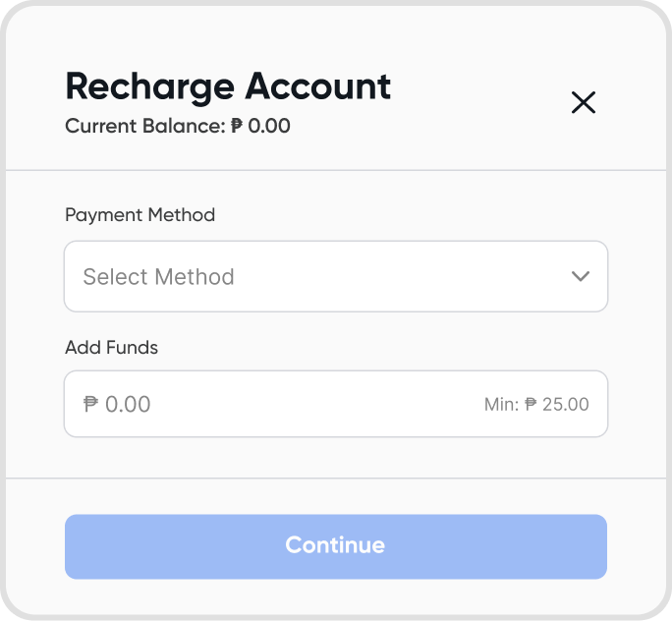This screenshot has width=672, height=621.
Task: Dismiss the dialog using the X icon
Action: [584, 102]
